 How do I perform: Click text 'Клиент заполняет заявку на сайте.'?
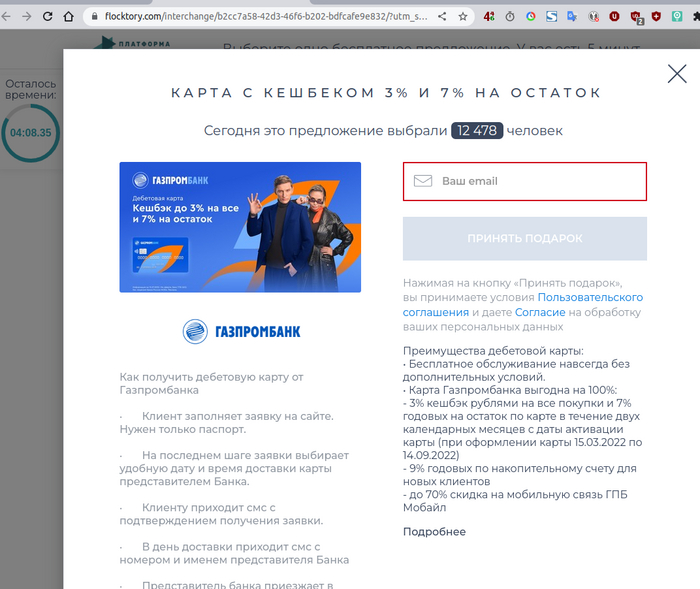(x=238, y=416)
